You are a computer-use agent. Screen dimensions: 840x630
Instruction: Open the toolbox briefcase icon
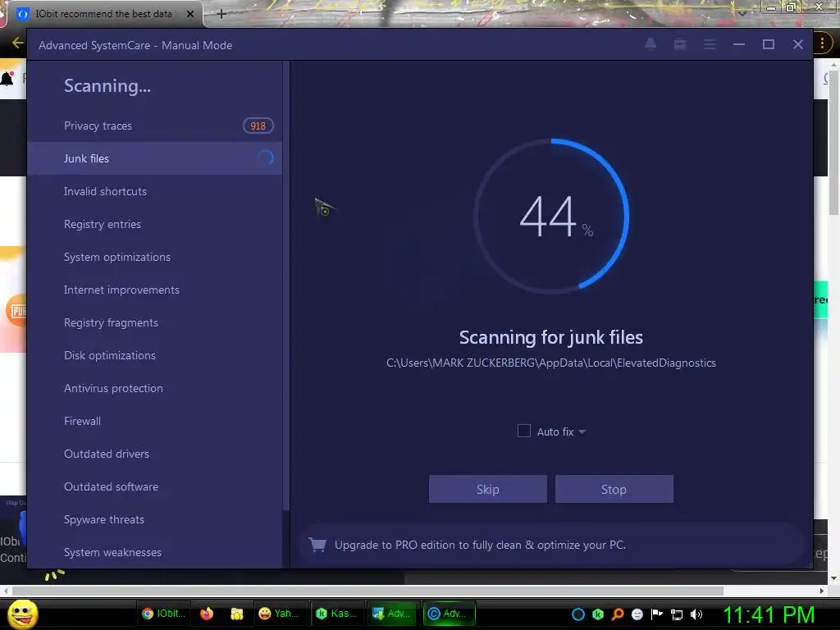tap(680, 44)
